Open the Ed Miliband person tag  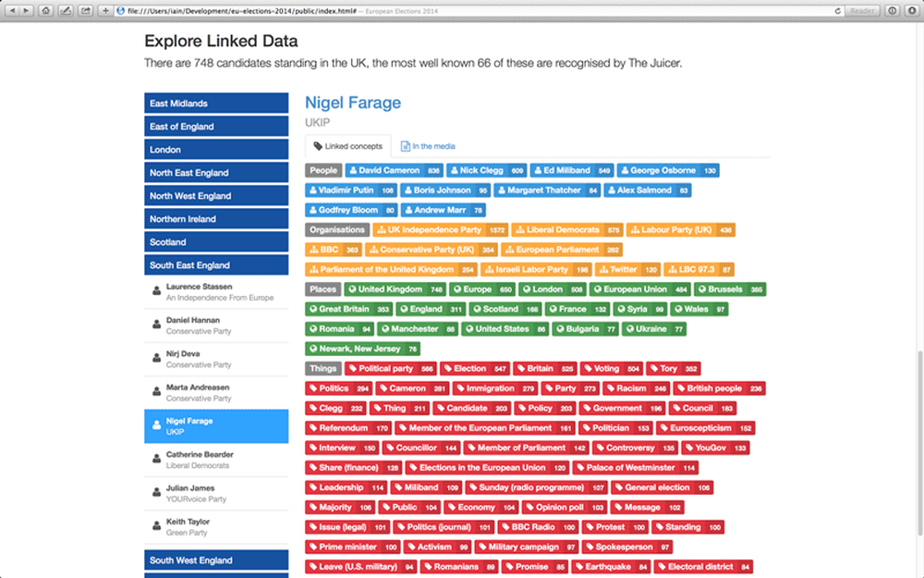tap(572, 170)
